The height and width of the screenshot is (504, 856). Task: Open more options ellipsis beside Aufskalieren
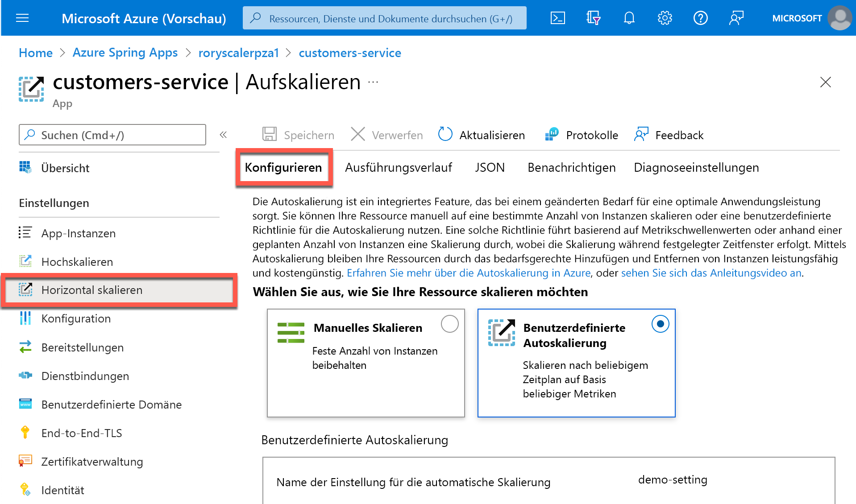tap(373, 82)
